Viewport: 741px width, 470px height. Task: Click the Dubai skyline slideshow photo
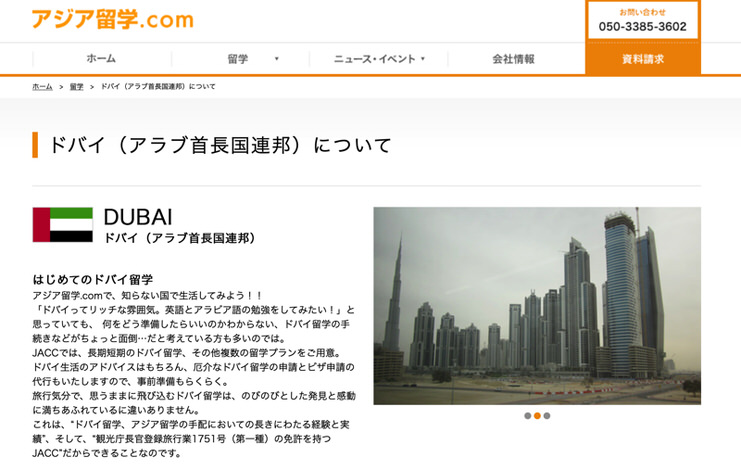tap(537, 305)
